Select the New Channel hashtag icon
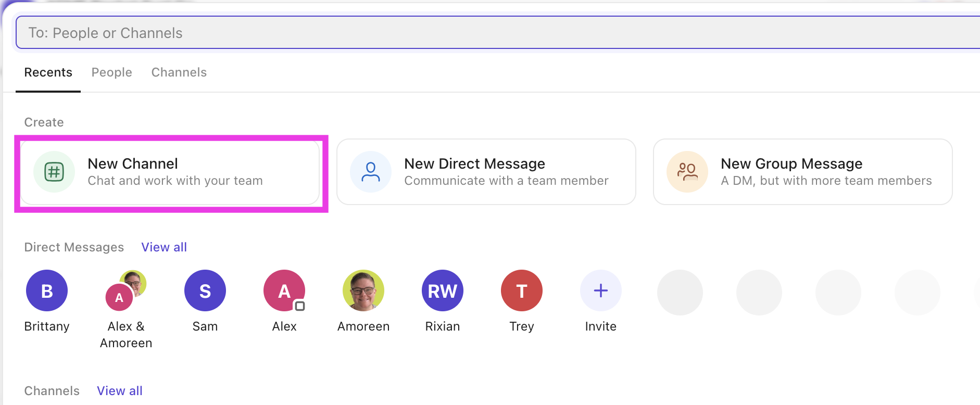Viewport: 980px width, 405px height. (54, 171)
